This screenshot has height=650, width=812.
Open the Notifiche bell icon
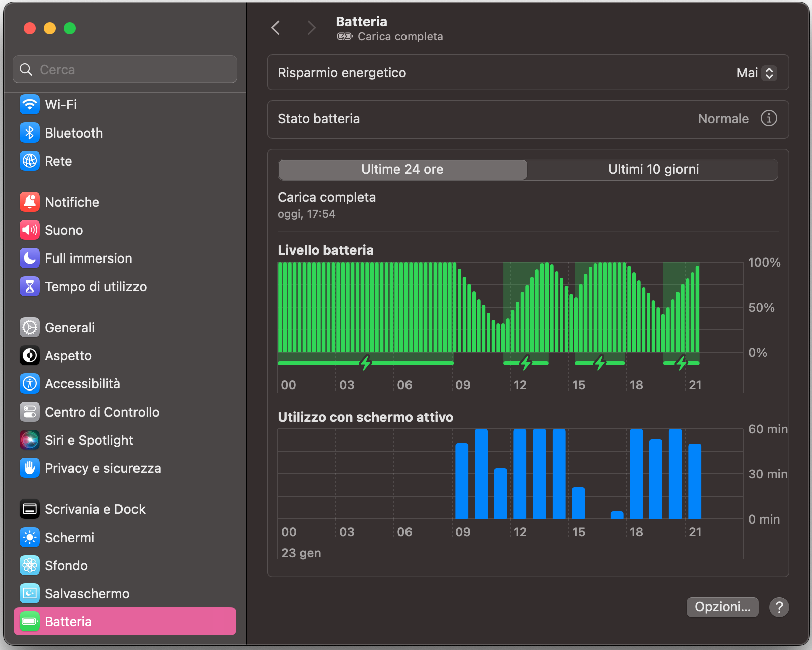pyautogui.click(x=30, y=202)
